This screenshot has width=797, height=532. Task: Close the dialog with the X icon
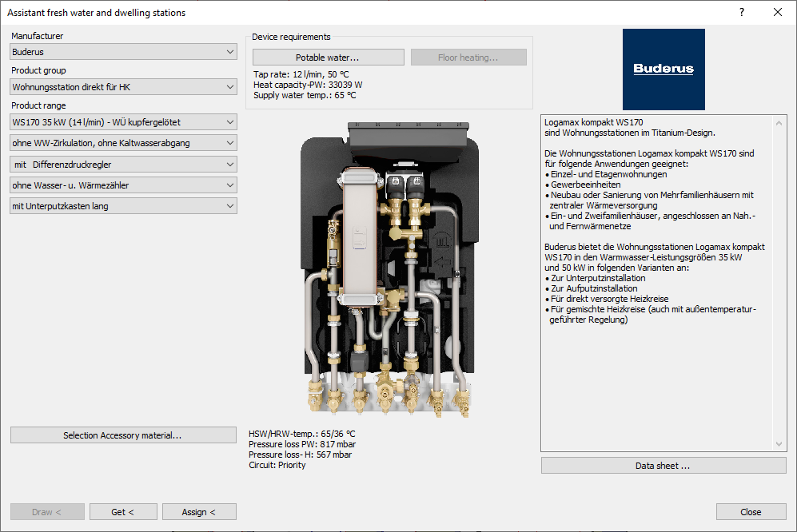(778, 12)
